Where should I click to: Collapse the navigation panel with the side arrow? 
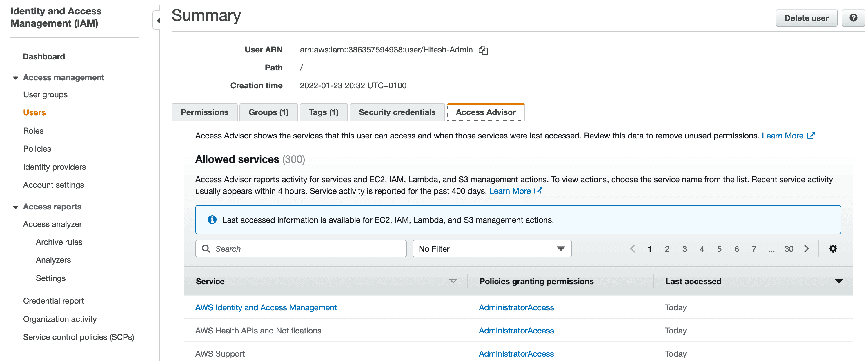click(158, 20)
